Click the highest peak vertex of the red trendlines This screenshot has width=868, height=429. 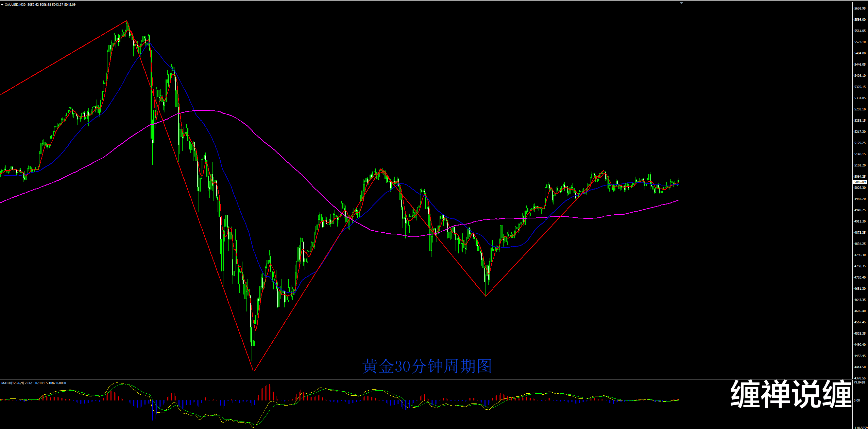(127, 21)
